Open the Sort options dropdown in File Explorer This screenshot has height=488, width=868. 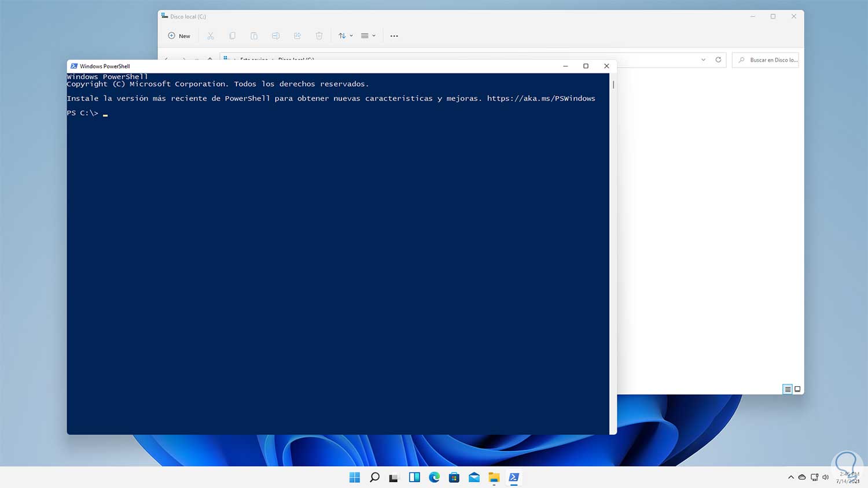click(x=345, y=36)
